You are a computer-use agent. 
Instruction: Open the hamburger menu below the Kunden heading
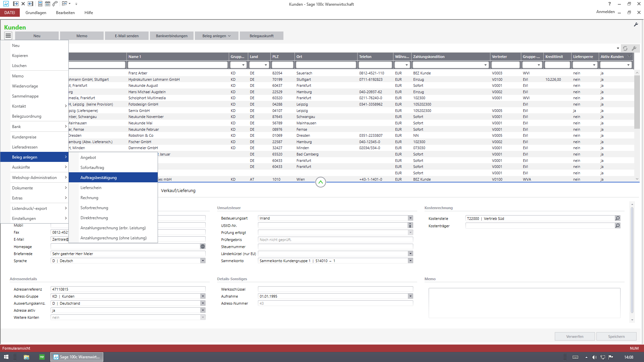click(8, 35)
